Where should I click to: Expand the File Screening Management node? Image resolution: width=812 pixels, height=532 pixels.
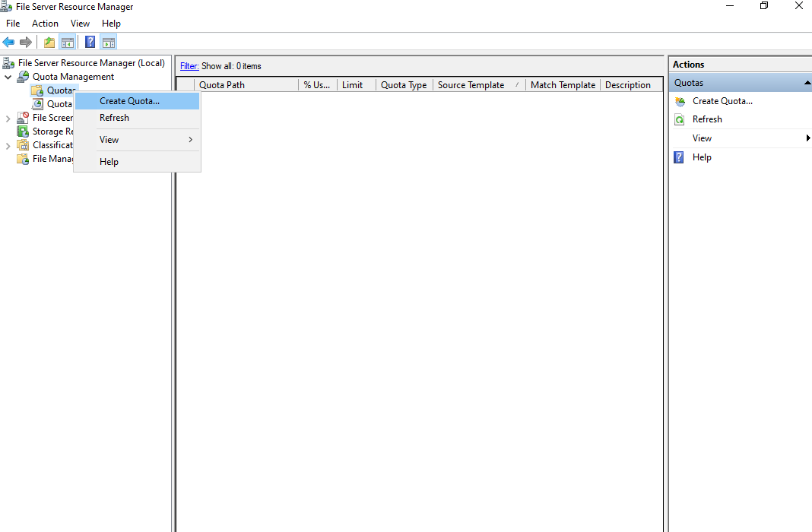click(x=8, y=119)
